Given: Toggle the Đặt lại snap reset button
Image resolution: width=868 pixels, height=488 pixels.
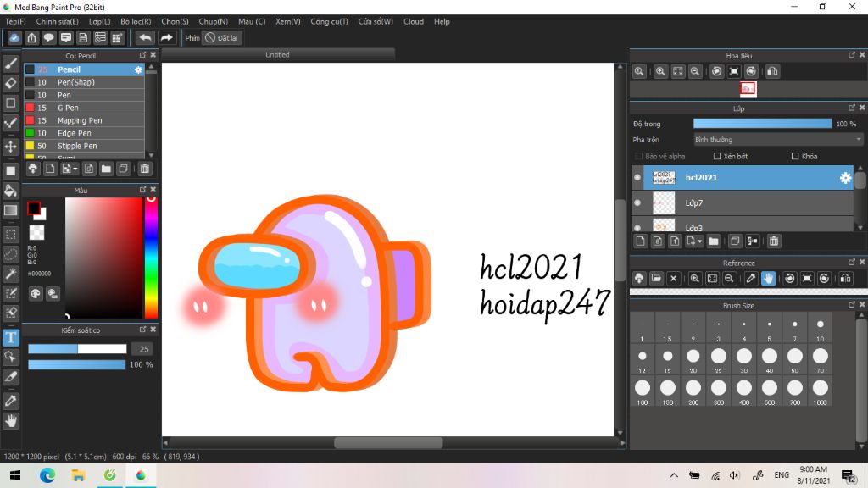Looking at the screenshot, I should (x=221, y=37).
